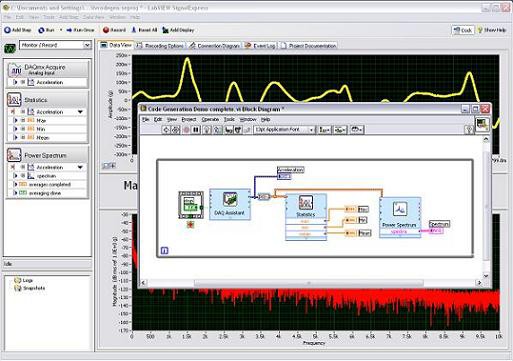Open the Monitor / Record mode dropdown
This screenshot has width=513, height=361.
[x=55, y=45]
